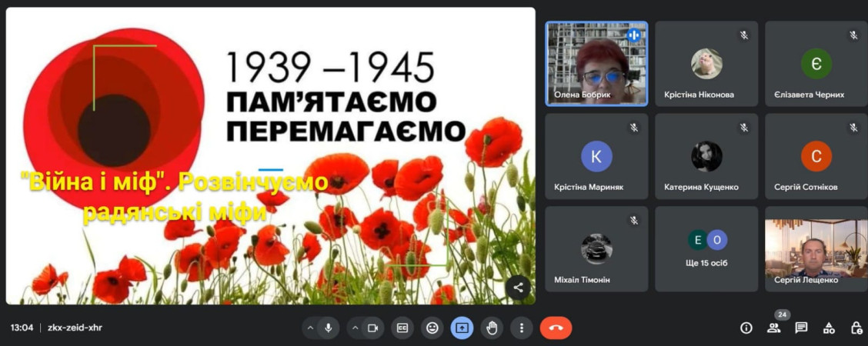
Task: Raise hand in the meeting
Action: click(492, 328)
